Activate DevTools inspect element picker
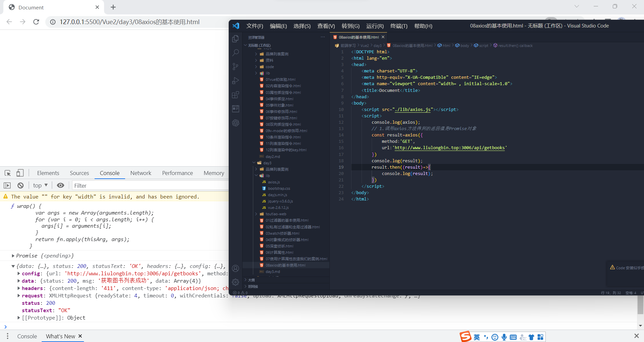644x342 pixels. tap(8, 173)
